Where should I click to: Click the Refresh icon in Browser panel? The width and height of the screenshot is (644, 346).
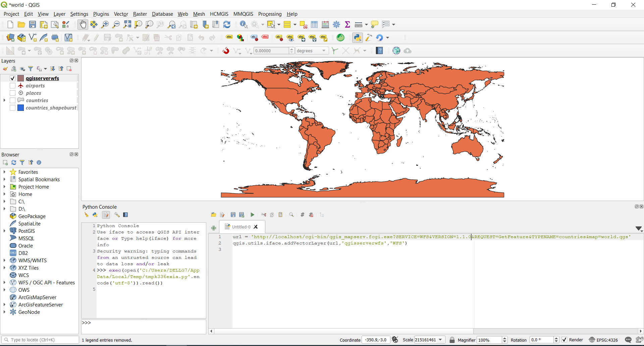coord(14,162)
